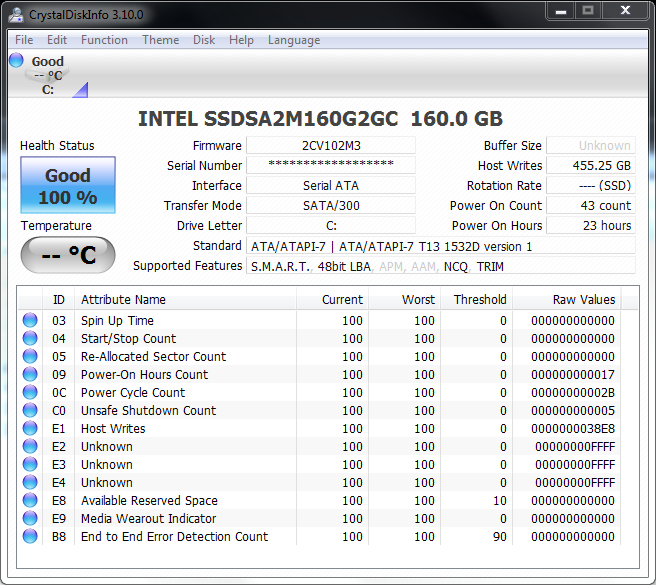Image resolution: width=656 pixels, height=585 pixels.
Task: Click the Unsafe Shutdown Count status orb
Action: point(30,410)
